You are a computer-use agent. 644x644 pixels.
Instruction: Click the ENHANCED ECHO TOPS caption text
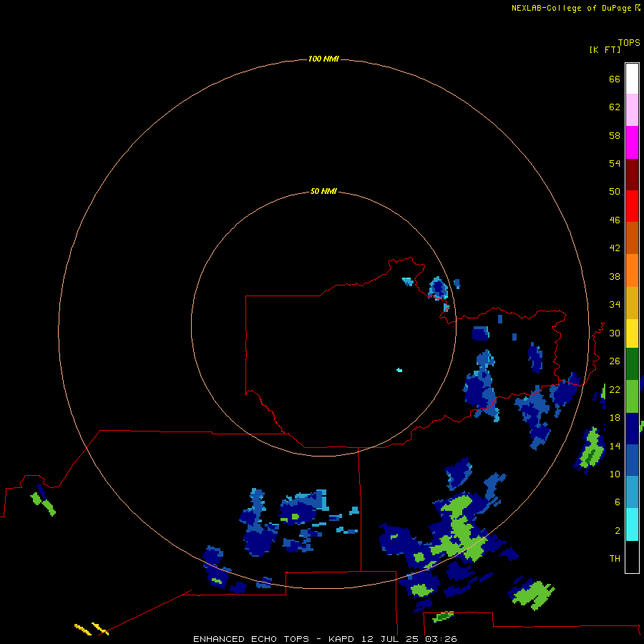click(251, 639)
